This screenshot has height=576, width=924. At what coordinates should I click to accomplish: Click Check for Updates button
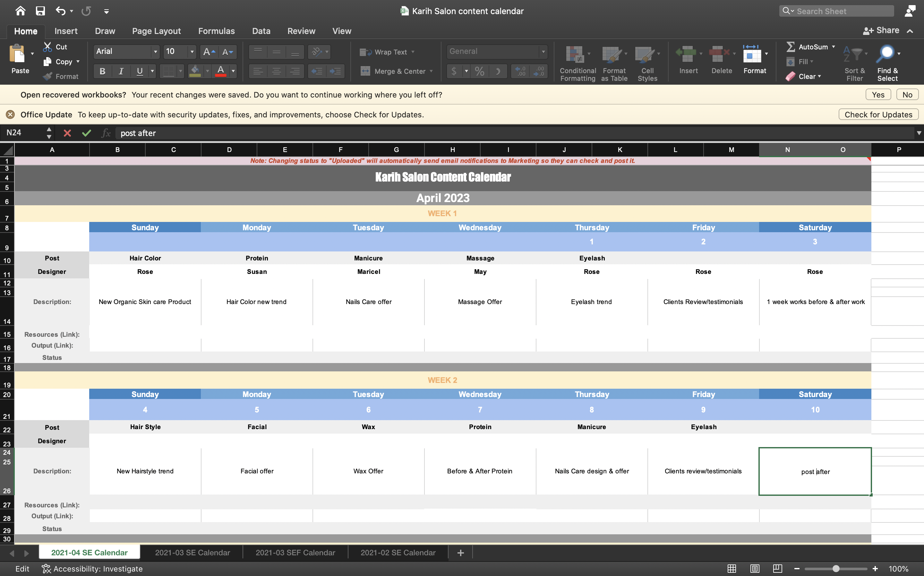pyautogui.click(x=878, y=114)
